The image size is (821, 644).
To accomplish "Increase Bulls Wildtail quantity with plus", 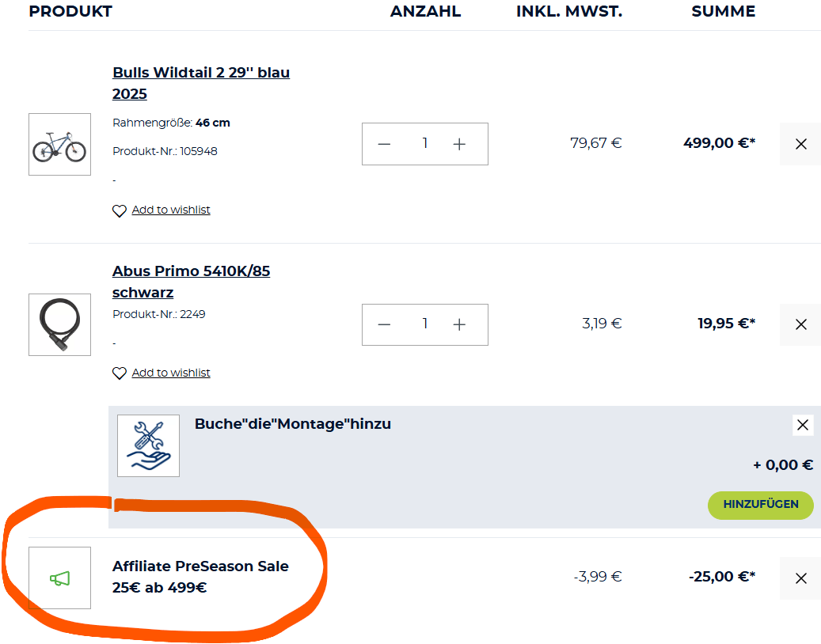I will pos(459,144).
